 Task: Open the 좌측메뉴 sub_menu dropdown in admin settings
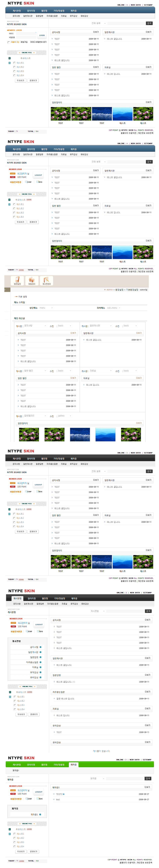tap(114, 308)
